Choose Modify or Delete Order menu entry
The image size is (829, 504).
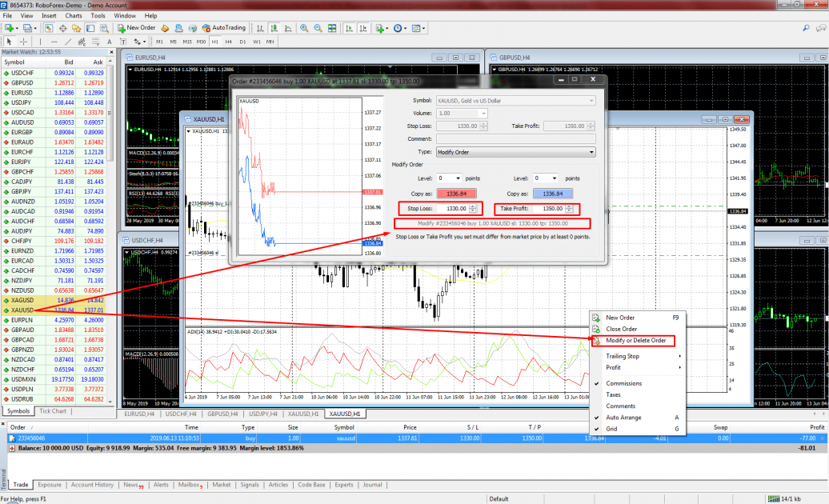pos(636,341)
